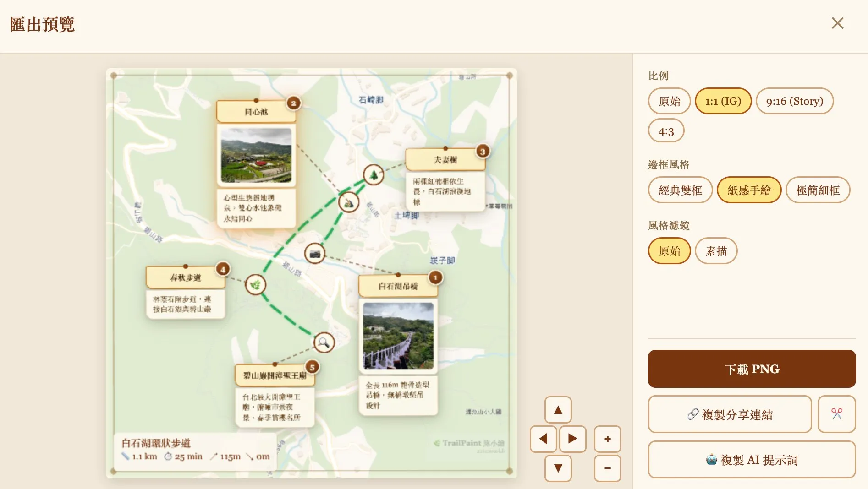The width and height of the screenshot is (868, 489).
Task: Apply the 素描 sketch style filter
Action: click(716, 250)
